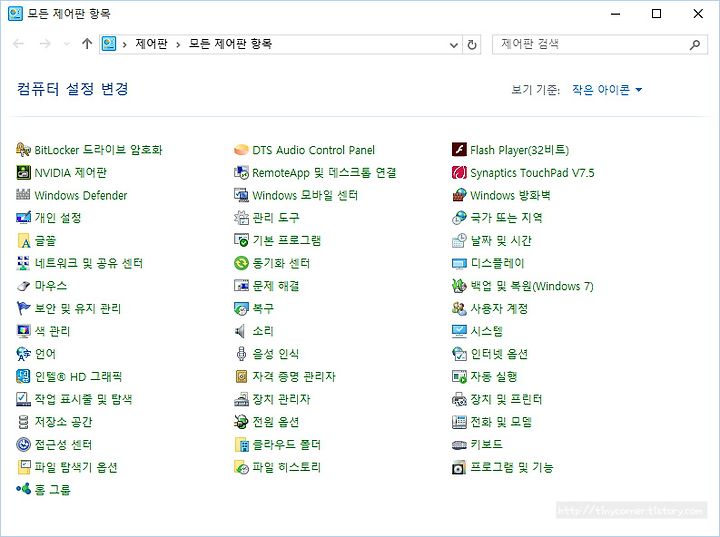Viewport: 720px width, 537px height.
Task: Click the 음성 인식 microphone icon
Action: click(x=241, y=354)
